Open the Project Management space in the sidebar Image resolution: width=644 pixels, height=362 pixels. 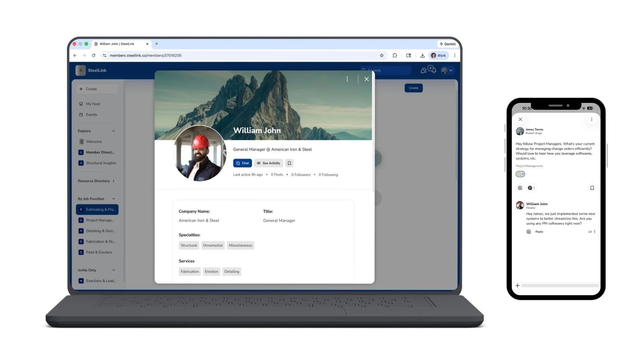coord(100,220)
